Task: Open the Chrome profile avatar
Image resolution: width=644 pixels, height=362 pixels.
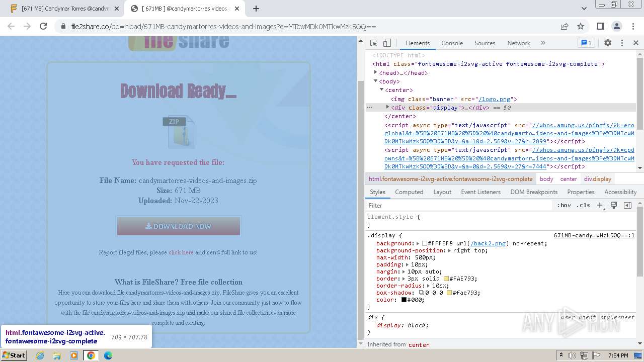Action: [x=617, y=26]
